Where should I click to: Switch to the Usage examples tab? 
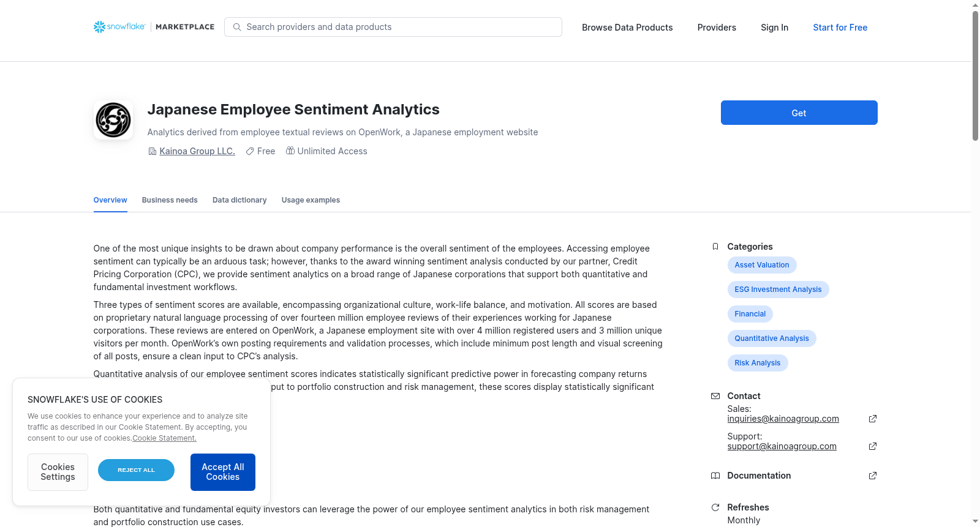pyautogui.click(x=311, y=200)
